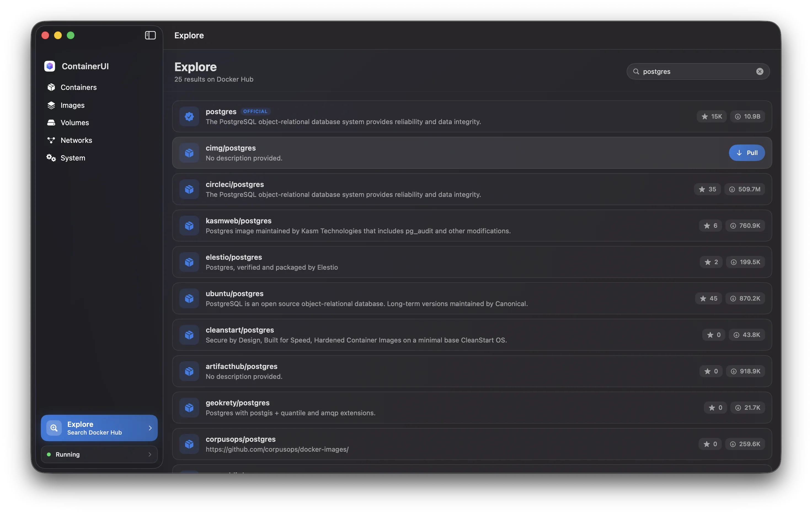Click the 45 stars badge on ubuntu/postgres
This screenshot has height=514, width=812.
click(708, 298)
